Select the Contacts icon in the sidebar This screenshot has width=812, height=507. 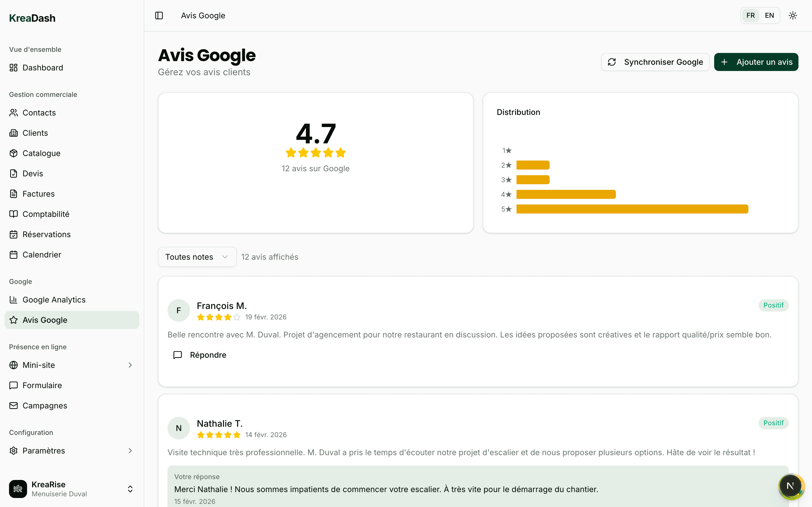(14, 112)
